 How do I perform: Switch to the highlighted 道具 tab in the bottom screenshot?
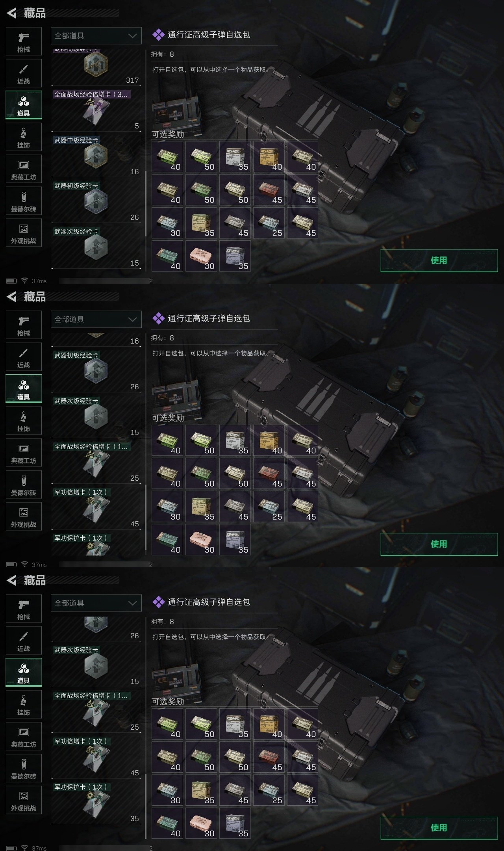[x=24, y=673]
